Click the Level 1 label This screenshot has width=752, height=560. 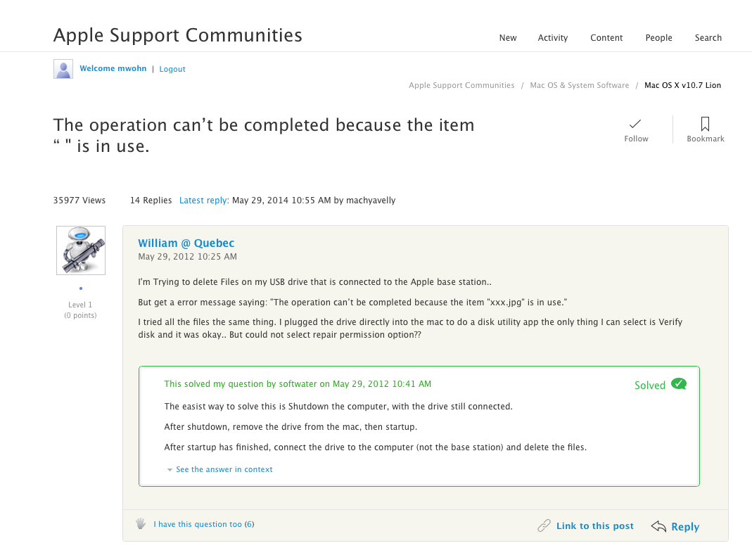click(x=80, y=305)
